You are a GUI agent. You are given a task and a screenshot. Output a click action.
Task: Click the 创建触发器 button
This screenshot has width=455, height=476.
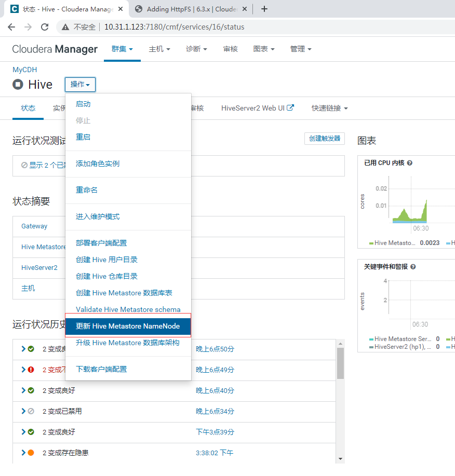[325, 139]
